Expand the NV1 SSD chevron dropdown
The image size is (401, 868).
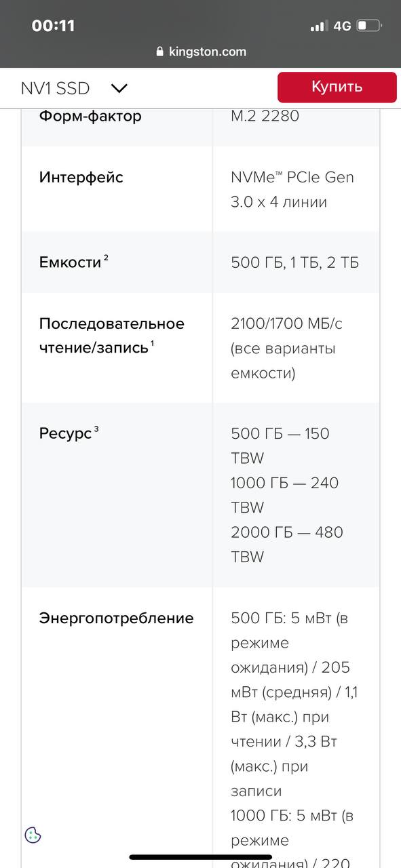[119, 88]
